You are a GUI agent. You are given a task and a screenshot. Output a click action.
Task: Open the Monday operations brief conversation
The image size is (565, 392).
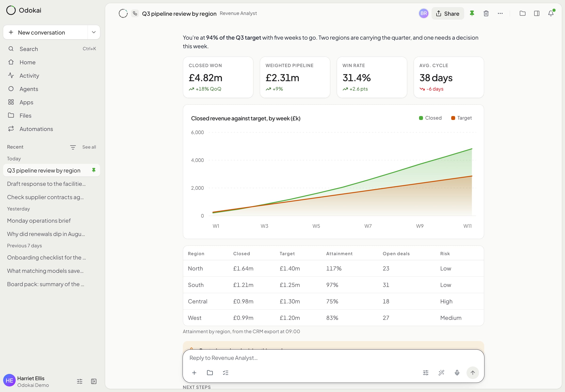[52, 221]
